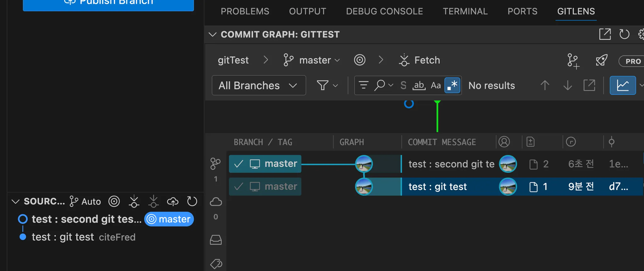Toggle match case search option
This screenshot has height=271, width=644.
coord(436,85)
